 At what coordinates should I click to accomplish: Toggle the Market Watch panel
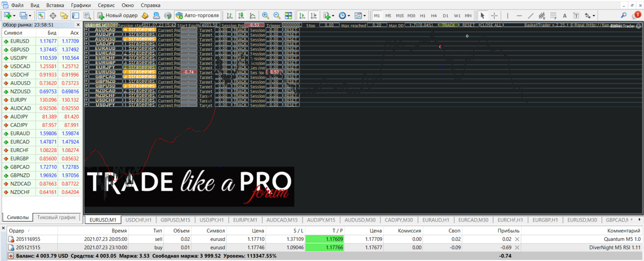(41, 15)
